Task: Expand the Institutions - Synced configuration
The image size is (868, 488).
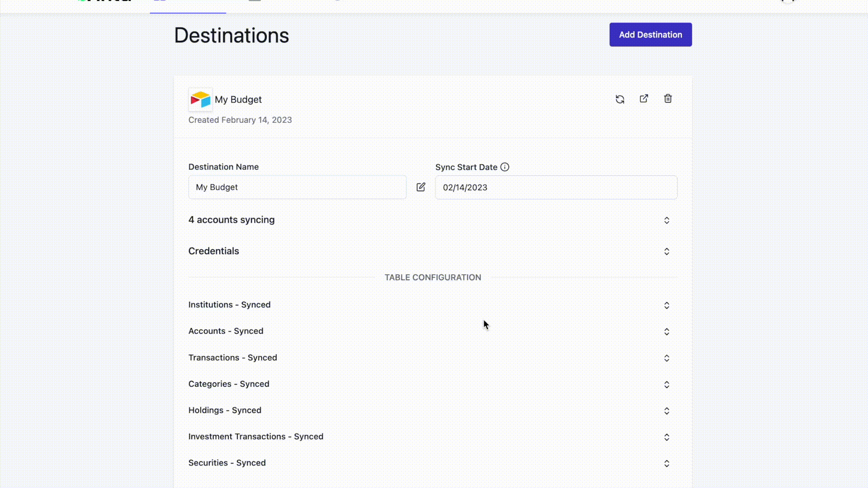Action: pos(667,305)
